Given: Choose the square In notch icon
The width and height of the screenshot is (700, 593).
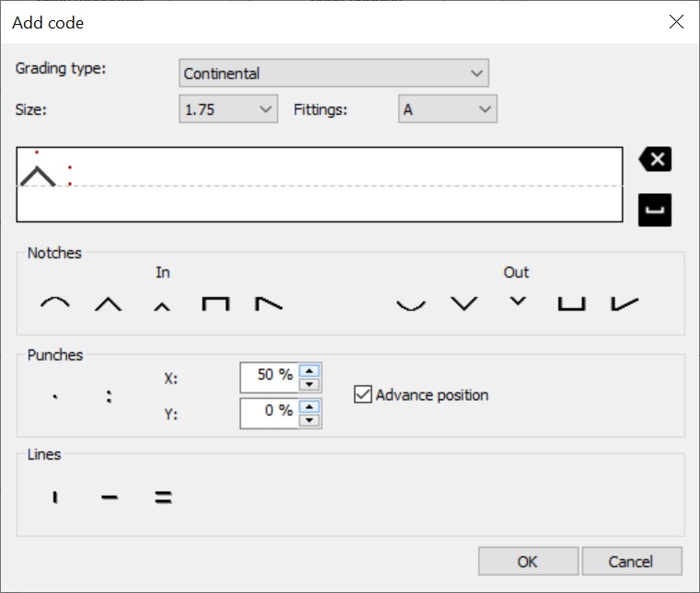Looking at the screenshot, I should (215, 304).
